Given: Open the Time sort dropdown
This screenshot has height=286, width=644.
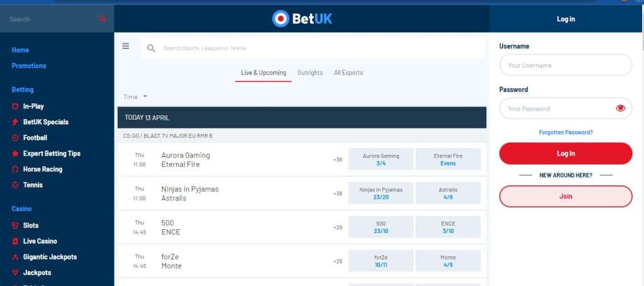Looking at the screenshot, I should pos(135,97).
